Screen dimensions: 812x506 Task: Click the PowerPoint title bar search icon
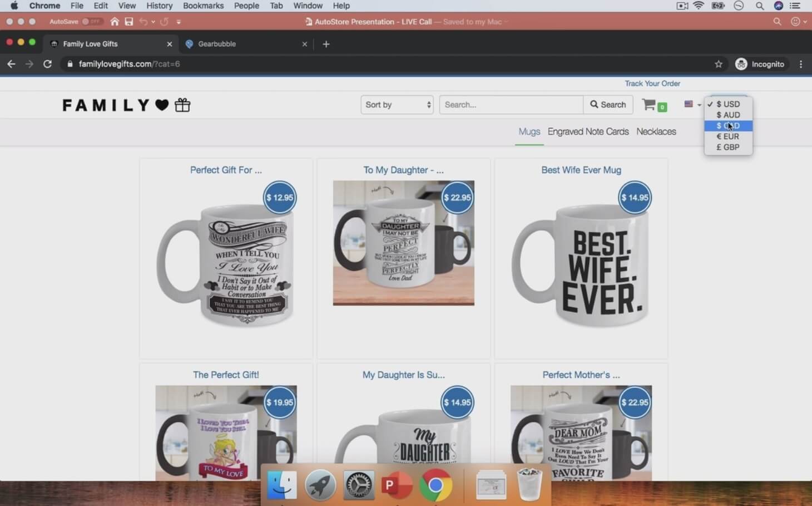777,22
